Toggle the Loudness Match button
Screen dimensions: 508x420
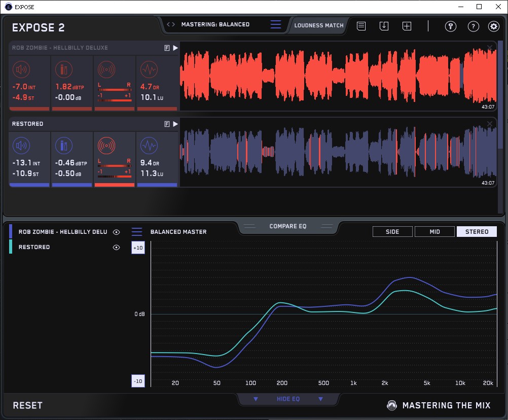(x=319, y=25)
